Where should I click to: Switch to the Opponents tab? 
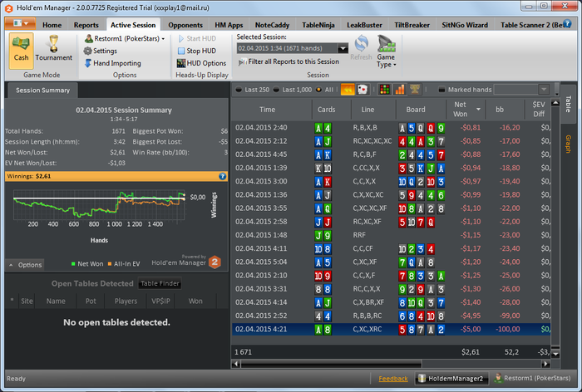185,25
